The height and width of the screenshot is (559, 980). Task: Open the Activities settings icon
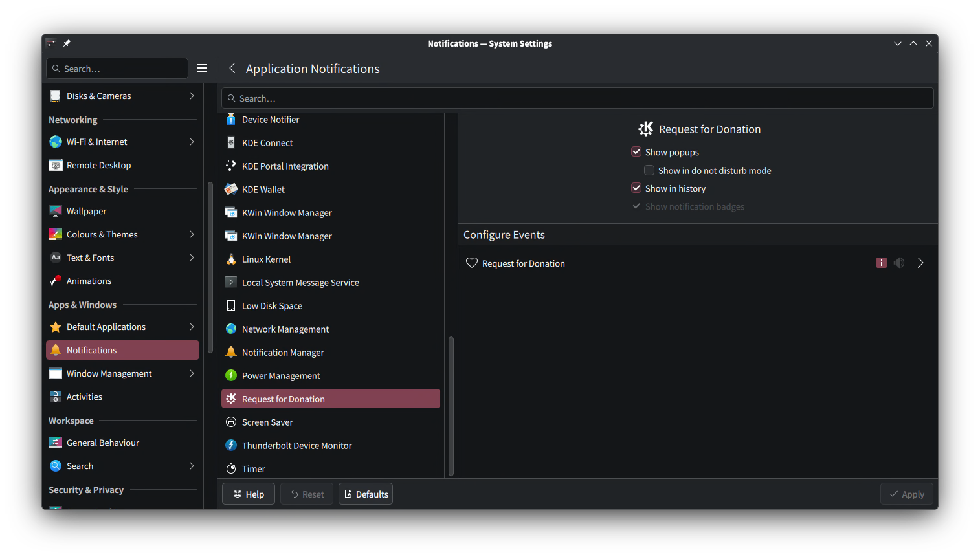pos(56,397)
